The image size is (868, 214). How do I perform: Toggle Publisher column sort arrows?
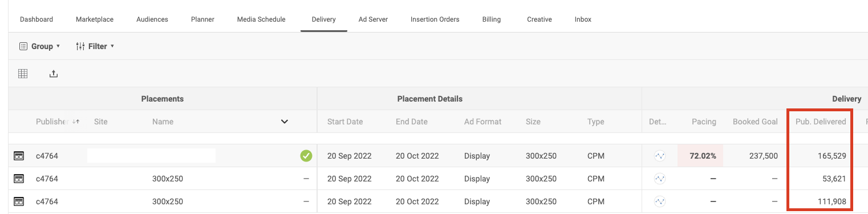click(76, 122)
